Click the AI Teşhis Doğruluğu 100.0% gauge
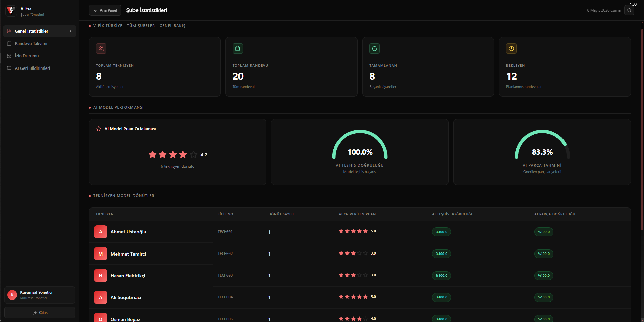The height and width of the screenshot is (322, 644). [360, 145]
